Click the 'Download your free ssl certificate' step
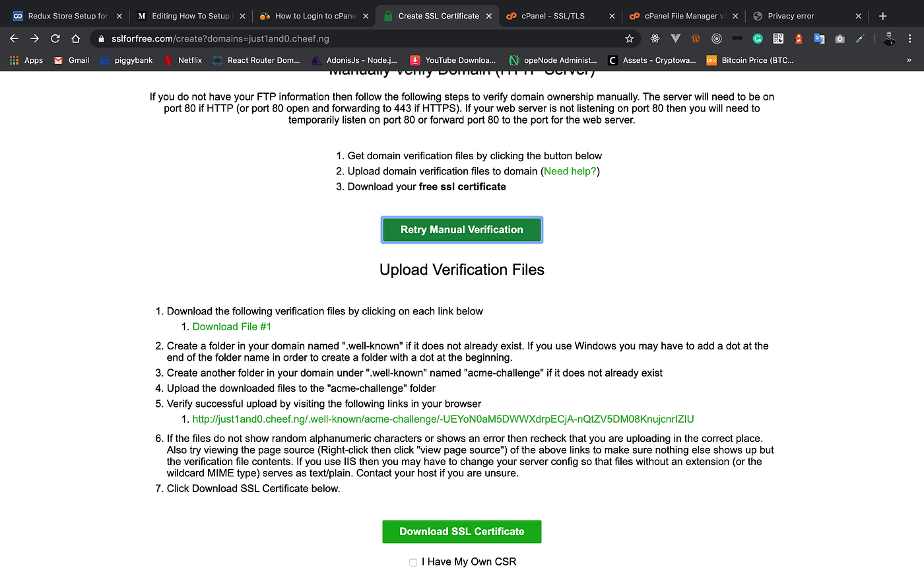The height and width of the screenshot is (578, 924). [x=427, y=186]
